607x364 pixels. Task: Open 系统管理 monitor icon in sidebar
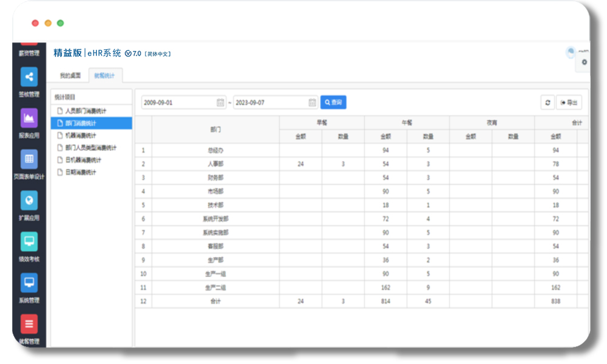29,283
